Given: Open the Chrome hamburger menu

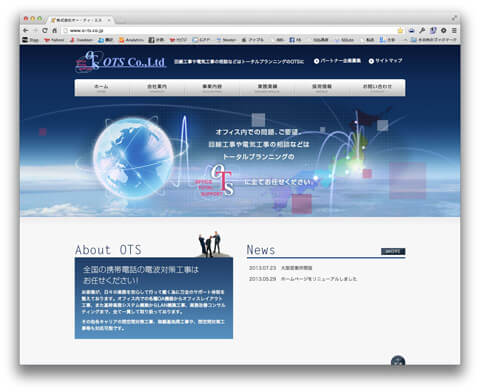Looking at the screenshot, I should pyautogui.click(x=454, y=30).
